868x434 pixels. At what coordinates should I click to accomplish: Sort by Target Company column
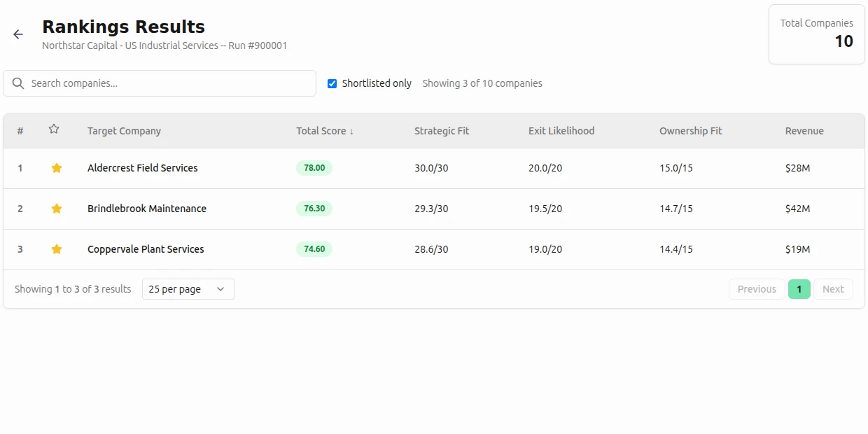[x=124, y=131]
